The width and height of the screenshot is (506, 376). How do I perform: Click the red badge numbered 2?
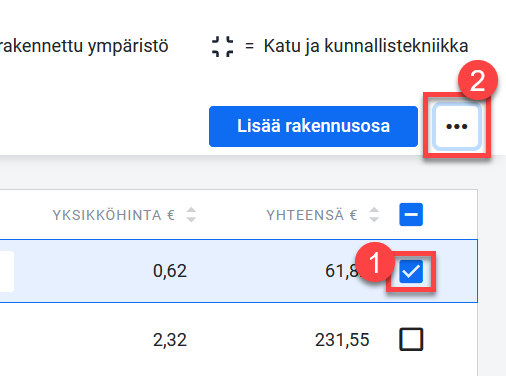click(478, 80)
